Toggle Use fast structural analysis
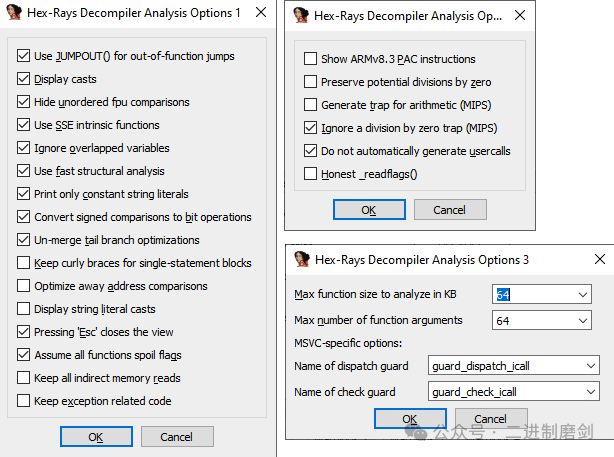614x457 pixels. click(x=23, y=171)
